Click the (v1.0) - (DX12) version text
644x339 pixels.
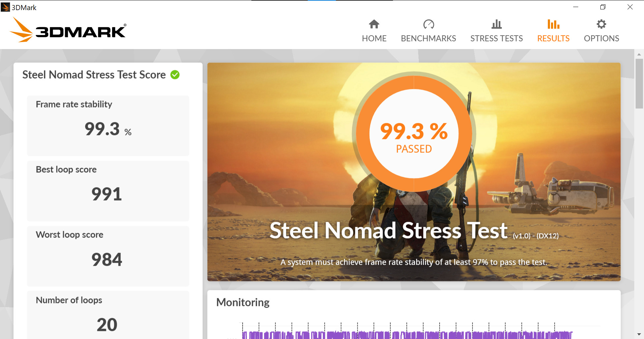click(536, 236)
